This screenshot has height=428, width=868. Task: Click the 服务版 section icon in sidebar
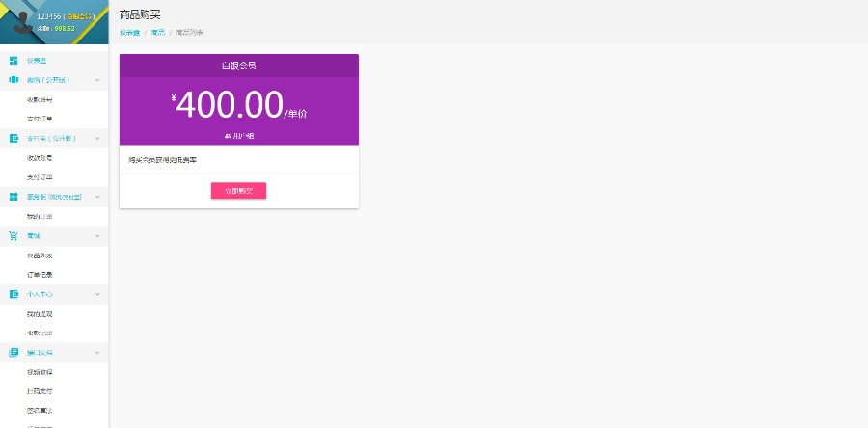click(x=14, y=197)
